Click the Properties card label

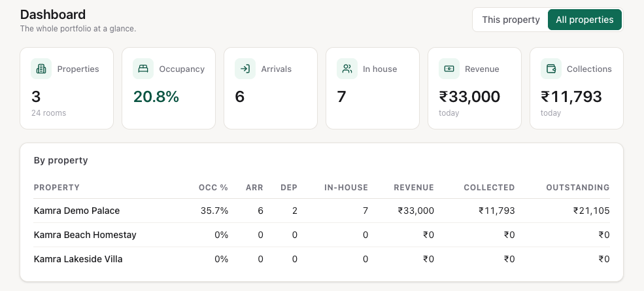pos(78,69)
